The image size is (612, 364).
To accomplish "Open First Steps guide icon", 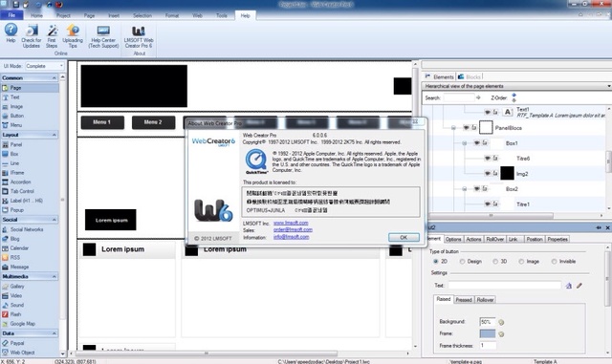I will pyautogui.click(x=52, y=36).
